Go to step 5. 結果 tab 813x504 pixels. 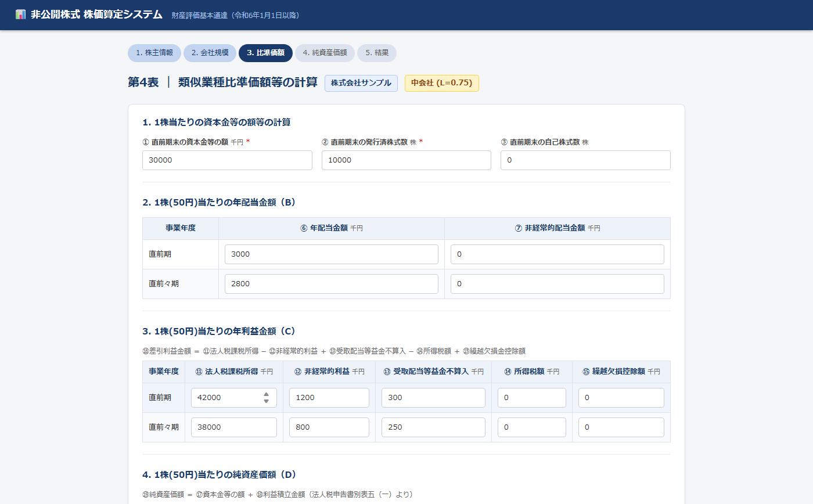(x=377, y=53)
